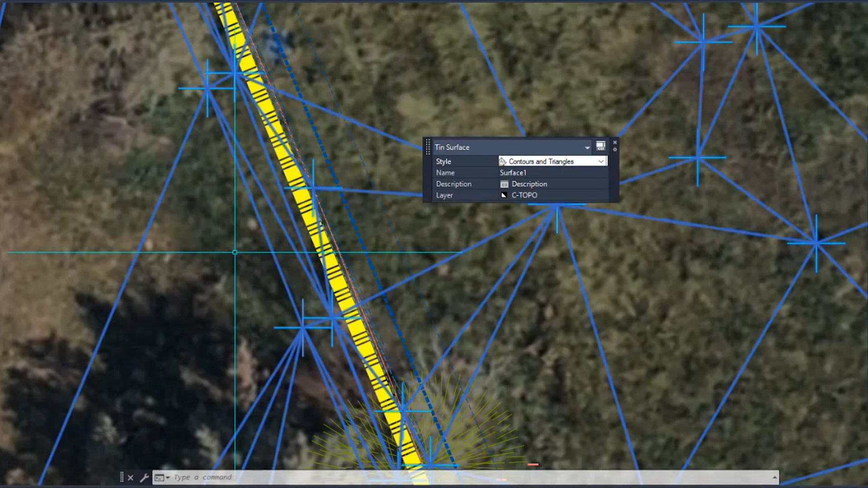Click the layer color swatch beside C-TOPO
Screen dimensions: 868x488
[x=504, y=195]
